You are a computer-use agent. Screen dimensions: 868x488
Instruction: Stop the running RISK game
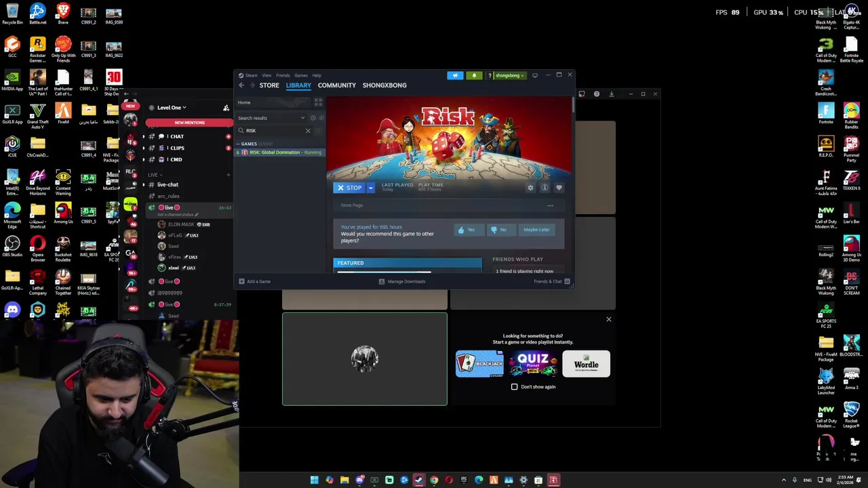coord(350,188)
